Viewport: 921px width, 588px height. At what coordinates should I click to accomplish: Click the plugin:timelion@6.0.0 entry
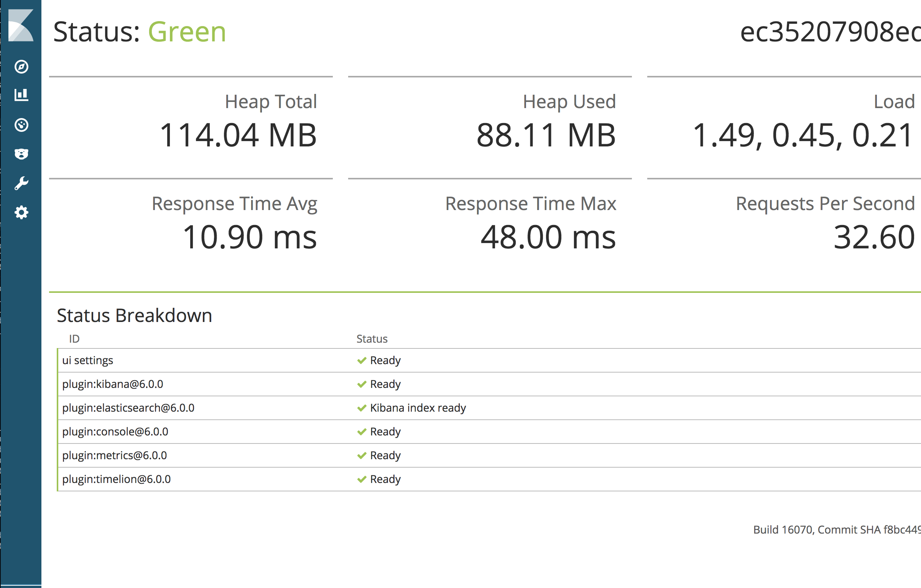(116, 479)
